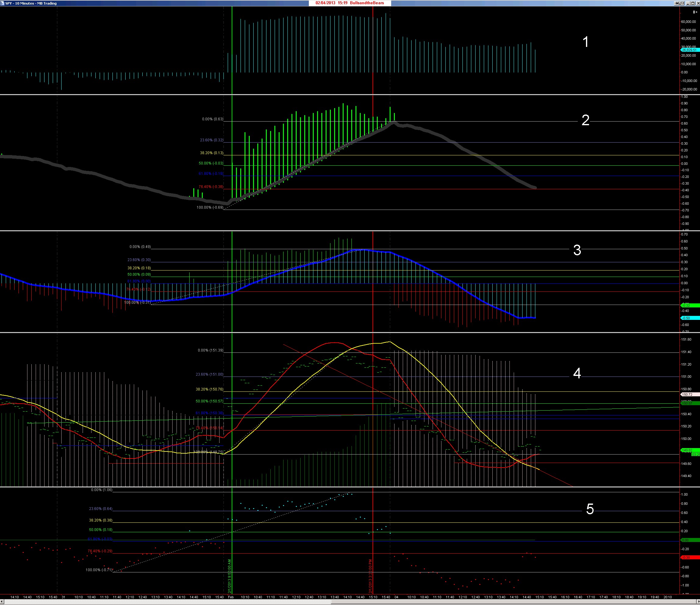The height and width of the screenshot is (605, 700).
Task: Click the scrollbar right arrow
Action: click(x=698, y=602)
